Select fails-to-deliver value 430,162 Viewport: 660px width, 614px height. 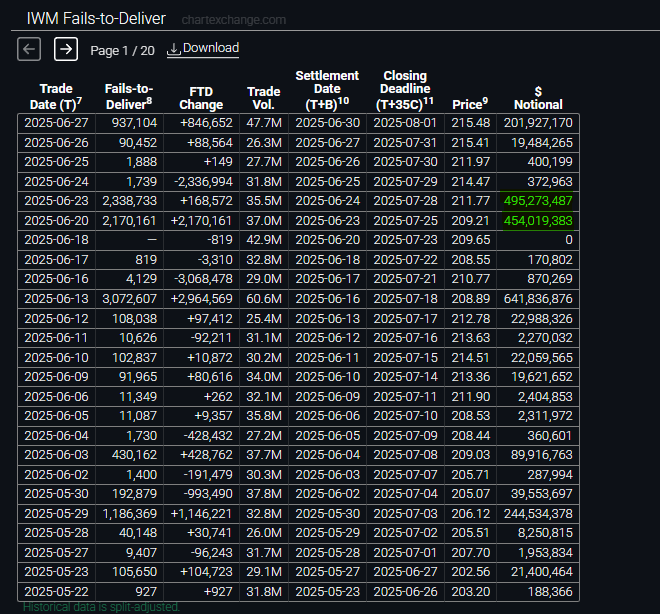click(x=134, y=455)
